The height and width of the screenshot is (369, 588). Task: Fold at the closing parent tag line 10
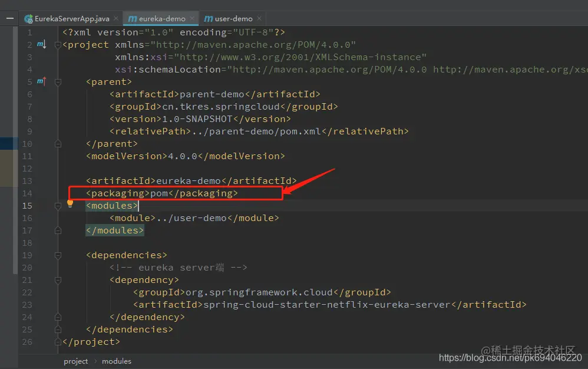(x=58, y=144)
